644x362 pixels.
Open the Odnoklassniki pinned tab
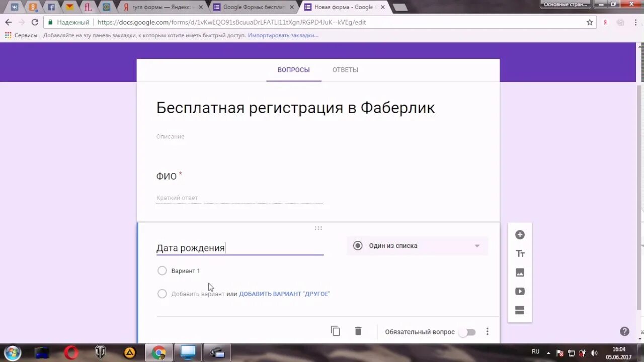click(33, 7)
